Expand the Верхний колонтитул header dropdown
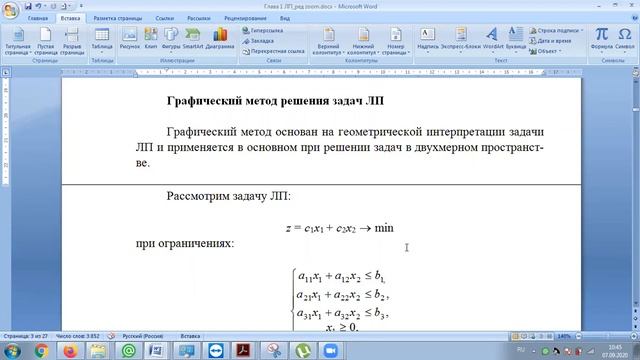 pyautogui.click(x=329, y=41)
